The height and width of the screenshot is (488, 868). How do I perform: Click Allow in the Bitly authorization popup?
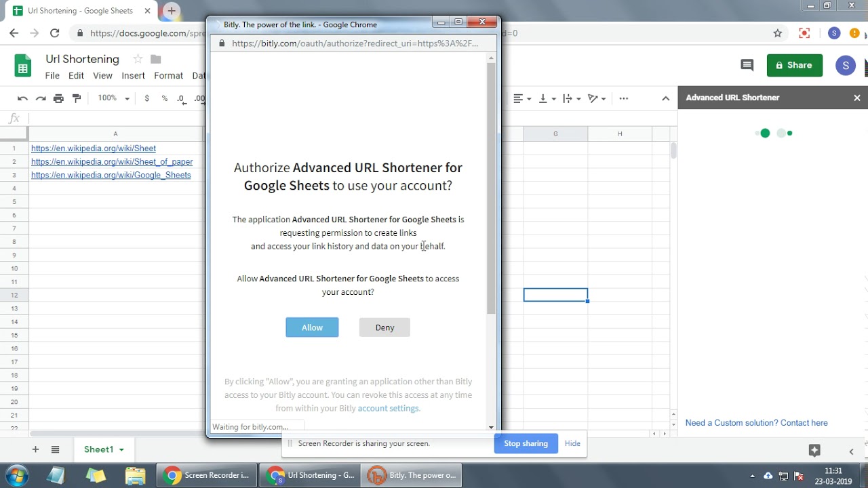point(312,327)
